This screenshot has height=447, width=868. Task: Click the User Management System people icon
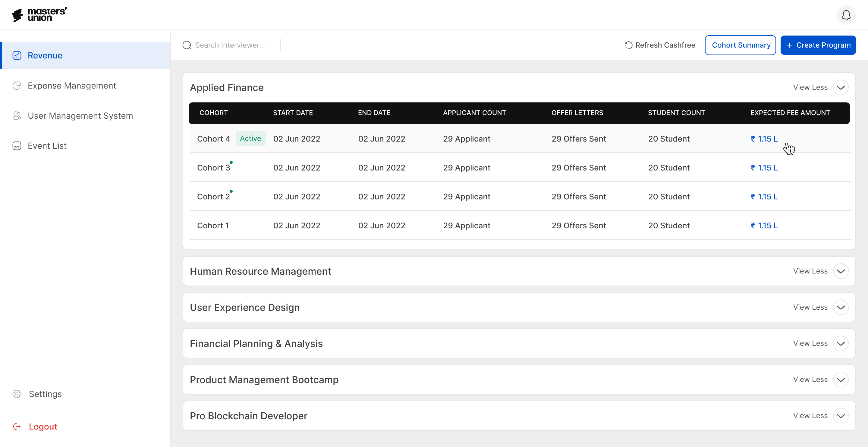(x=17, y=116)
